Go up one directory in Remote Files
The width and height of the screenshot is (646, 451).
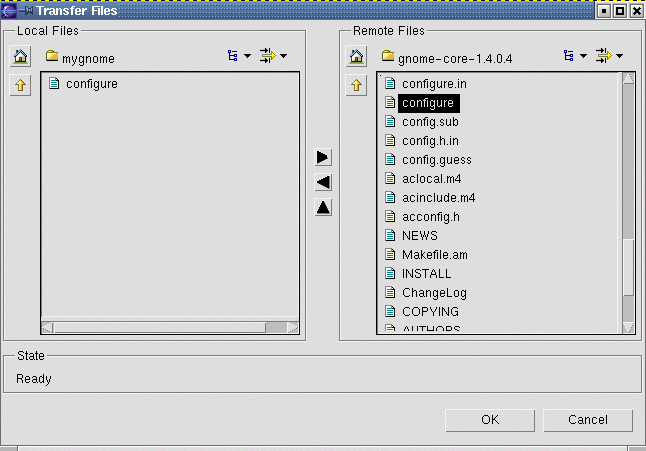tap(356, 86)
